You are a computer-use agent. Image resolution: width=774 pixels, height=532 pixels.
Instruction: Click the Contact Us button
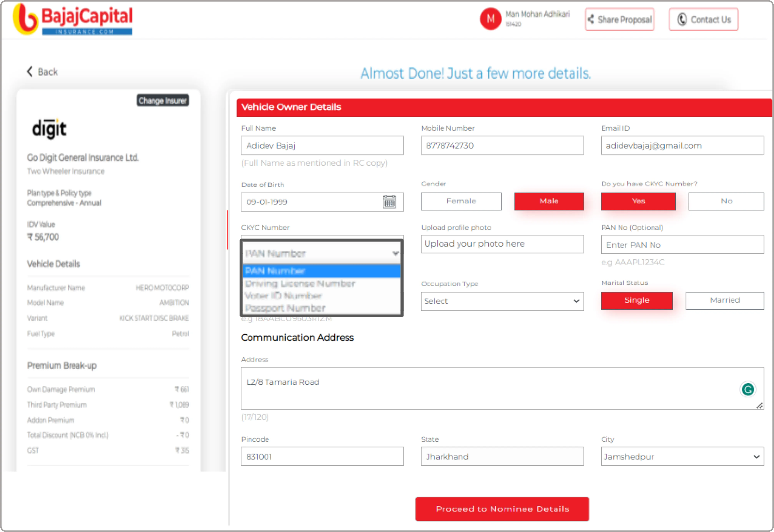tap(704, 19)
